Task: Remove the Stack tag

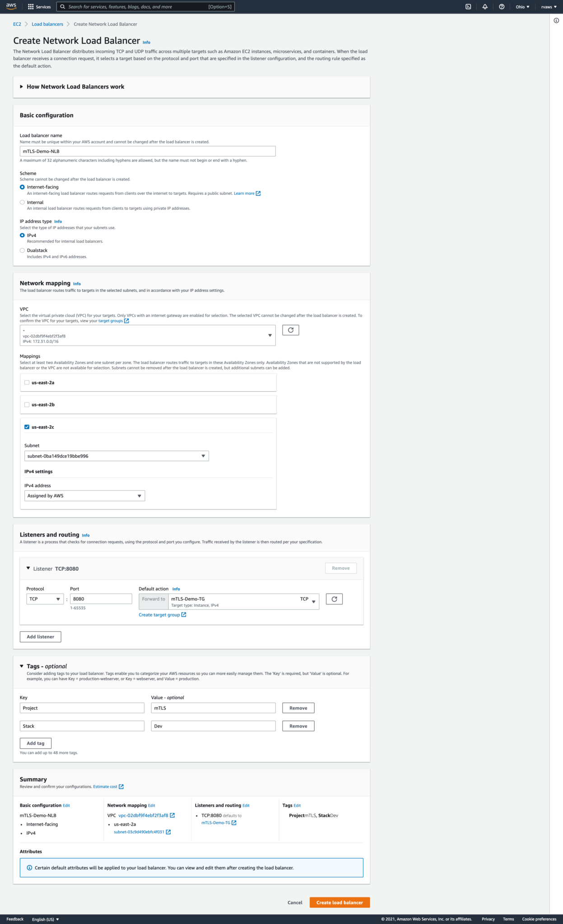Action: 298,726
